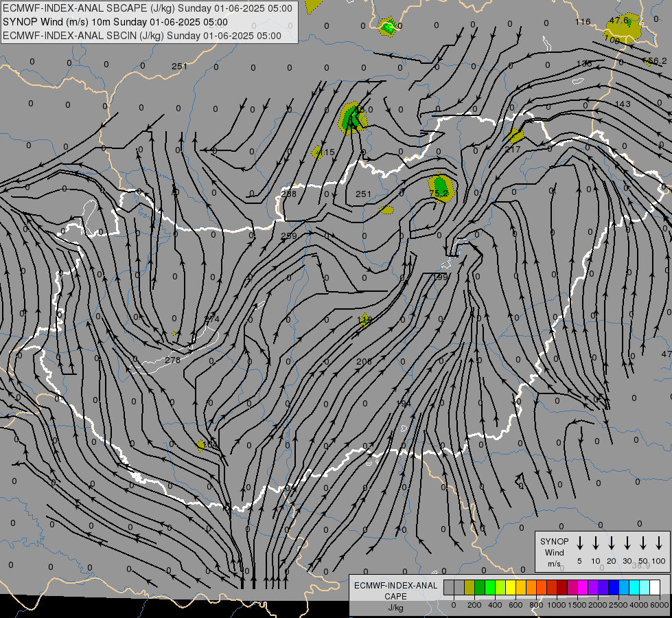672x618 pixels.
Task: Pick the pure blue swatch before 2500
Action: point(613,588)
